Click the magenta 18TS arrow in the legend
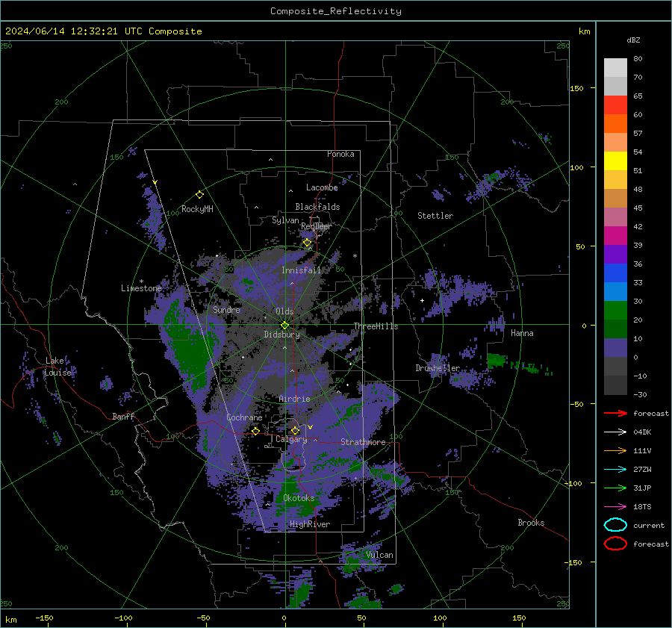672x628 pixels. click(x=615, y=507)
